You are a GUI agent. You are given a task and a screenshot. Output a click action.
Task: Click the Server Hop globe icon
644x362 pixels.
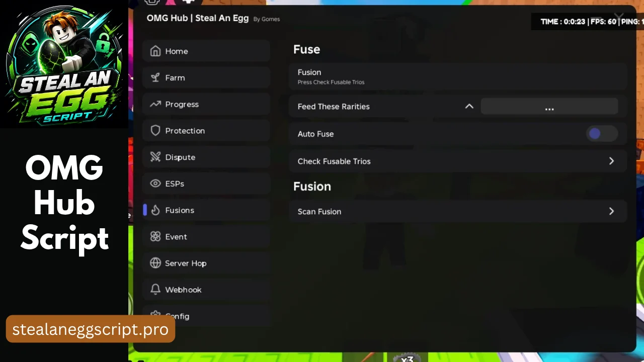pos(155,263)
